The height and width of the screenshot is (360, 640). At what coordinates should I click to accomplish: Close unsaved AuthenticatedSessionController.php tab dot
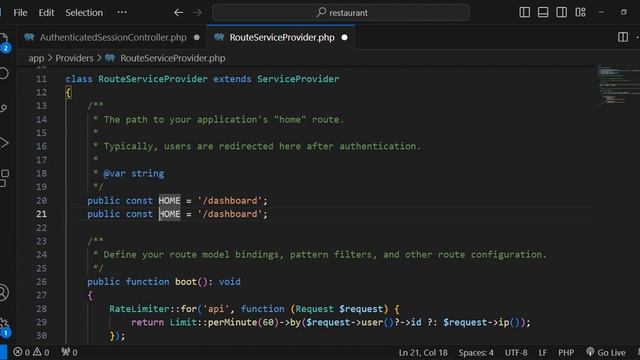[x=197, y=38]
